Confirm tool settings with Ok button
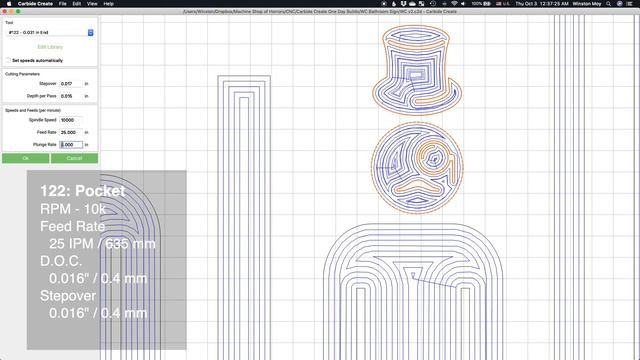 pyautogui.click(x=25, y=158)
